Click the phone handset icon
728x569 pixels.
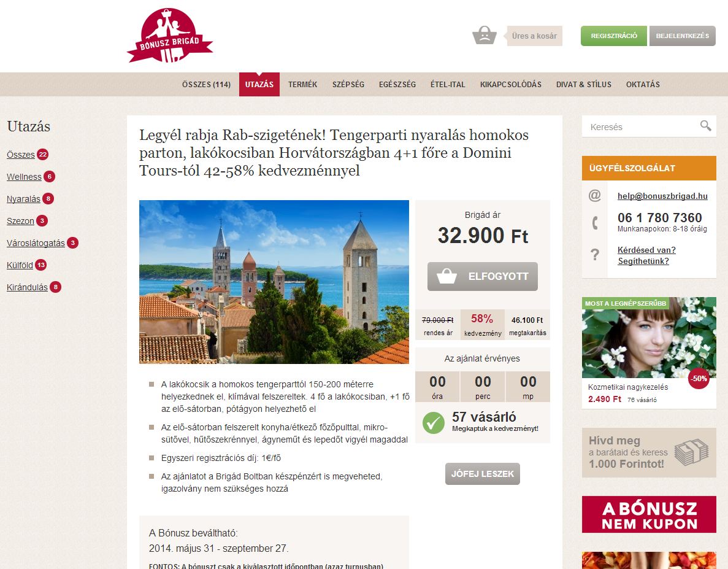click(x=595, y=223)
